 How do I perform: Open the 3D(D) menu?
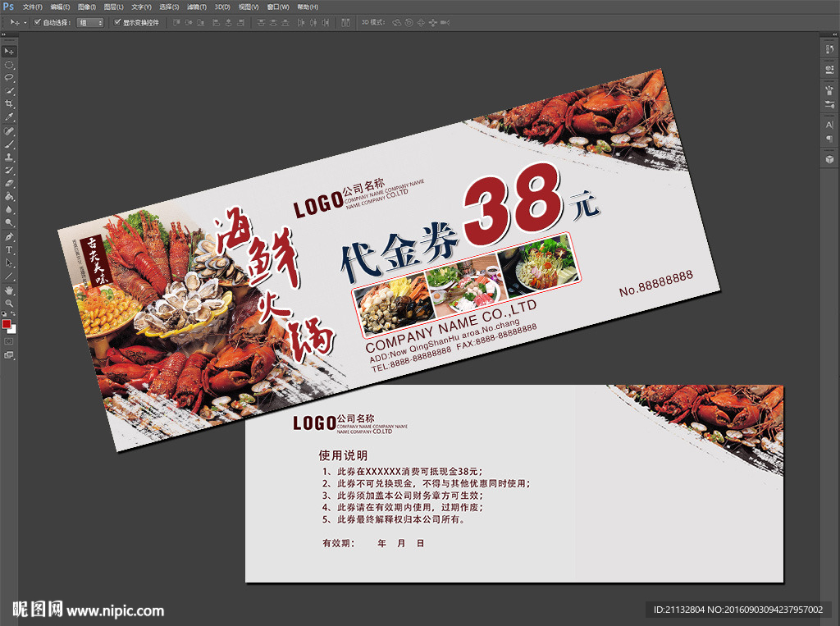pos(222,7)
